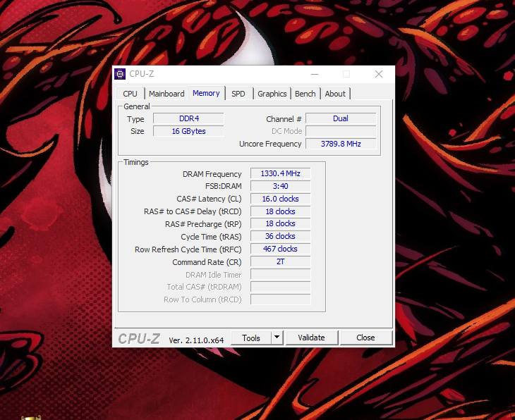Expand the Tools dropdown arrow

(277, 338)
